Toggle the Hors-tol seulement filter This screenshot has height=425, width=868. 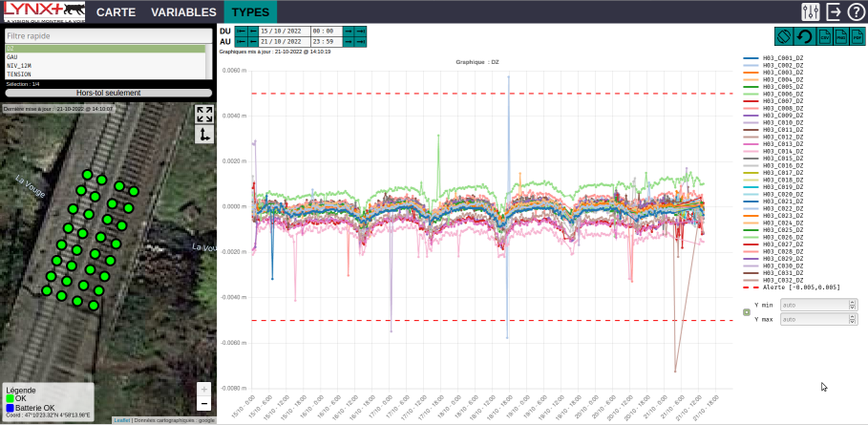[x=108, y=93]
